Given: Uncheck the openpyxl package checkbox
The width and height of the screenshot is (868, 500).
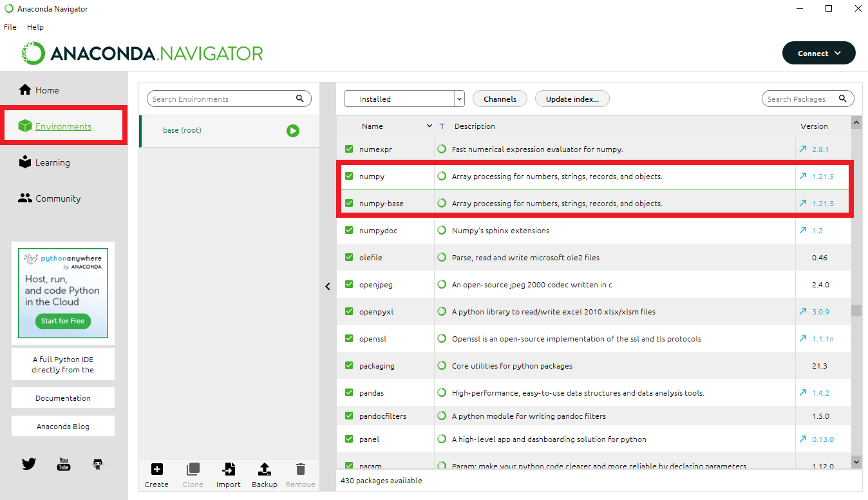Looking at the screenshot, I should pyautogui.click(x=349, y=311).
